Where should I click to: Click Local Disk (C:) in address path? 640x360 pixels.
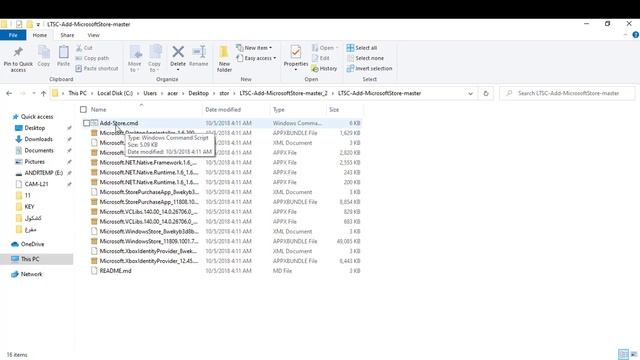(115, 93)
